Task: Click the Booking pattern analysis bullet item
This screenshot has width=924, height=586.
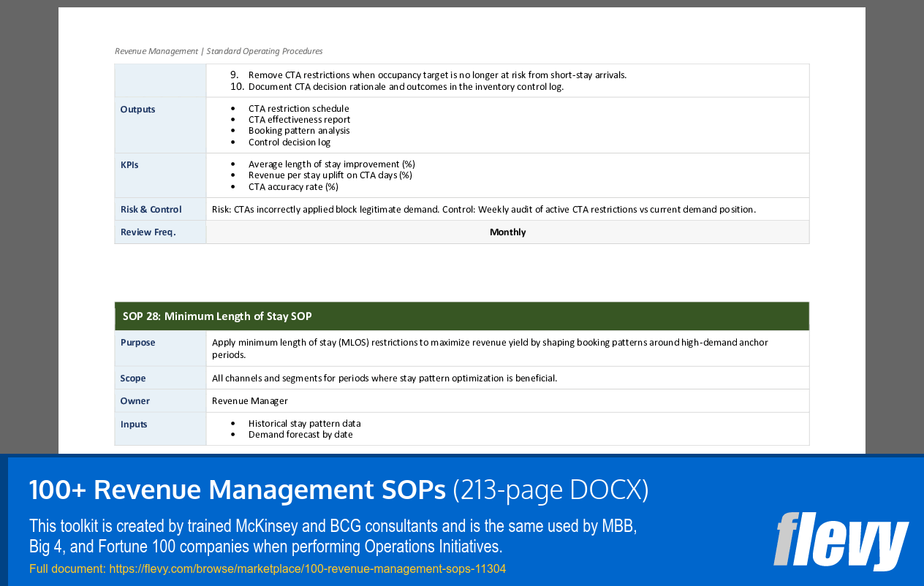Action: pyautogui.click(x=299, y=130)
